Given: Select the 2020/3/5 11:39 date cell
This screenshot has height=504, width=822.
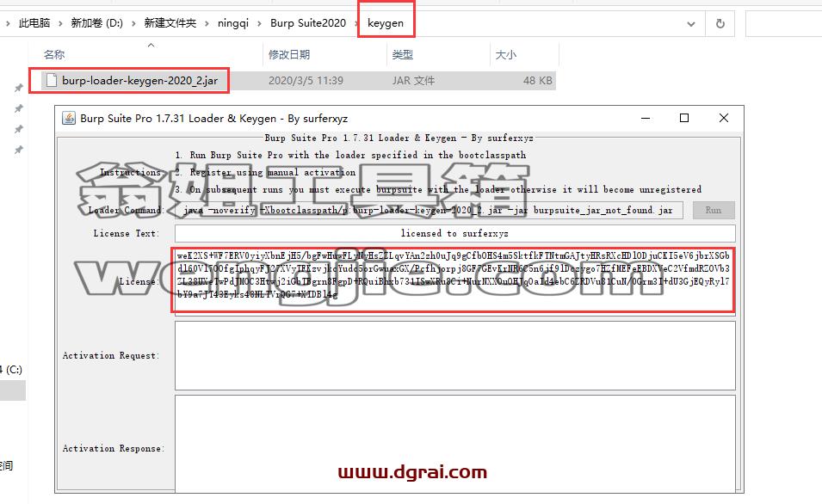Looking at the screenshot, I should point(306,81).
